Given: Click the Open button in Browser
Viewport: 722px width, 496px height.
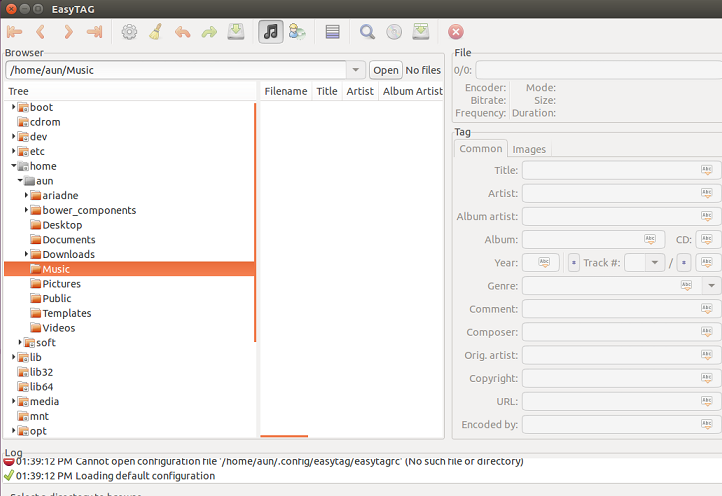Looking at the screenshot, I should (386, 70).
